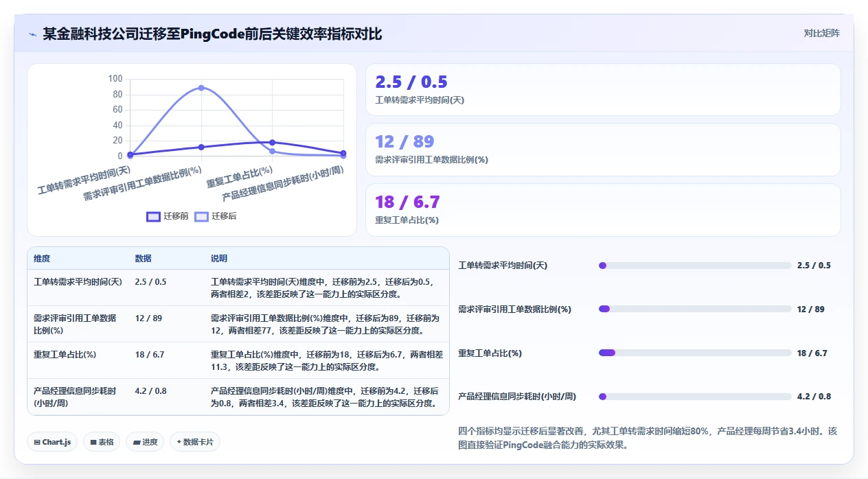Viewport: 868px width, 479px height.
Task: Click description cell mentioning 两者相差11.3
Action: tap(327, 360)
